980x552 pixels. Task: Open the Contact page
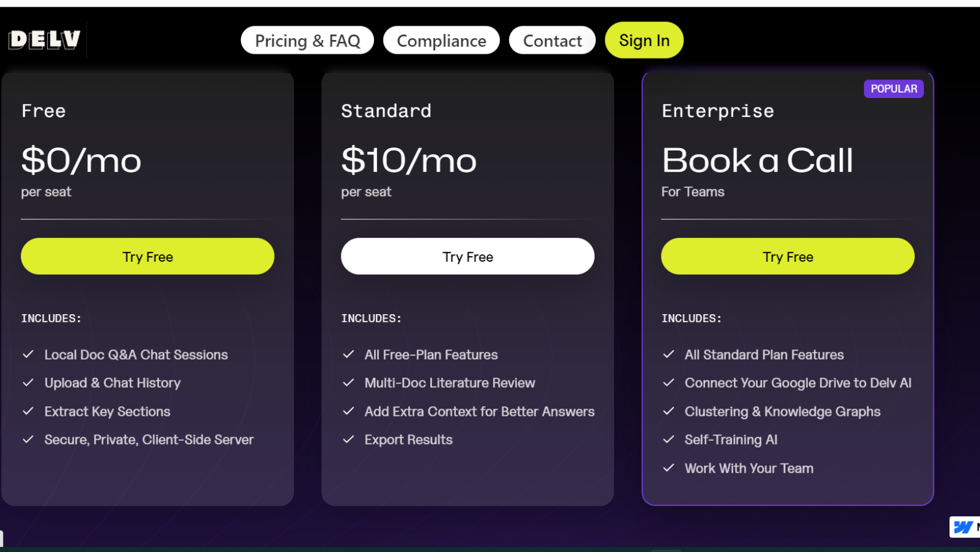[552, 41]
